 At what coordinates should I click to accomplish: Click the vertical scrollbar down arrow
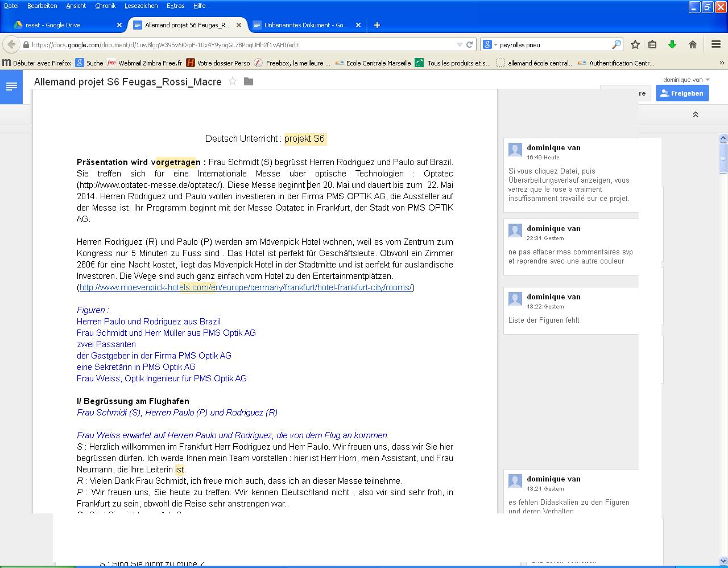coord(723,561)
